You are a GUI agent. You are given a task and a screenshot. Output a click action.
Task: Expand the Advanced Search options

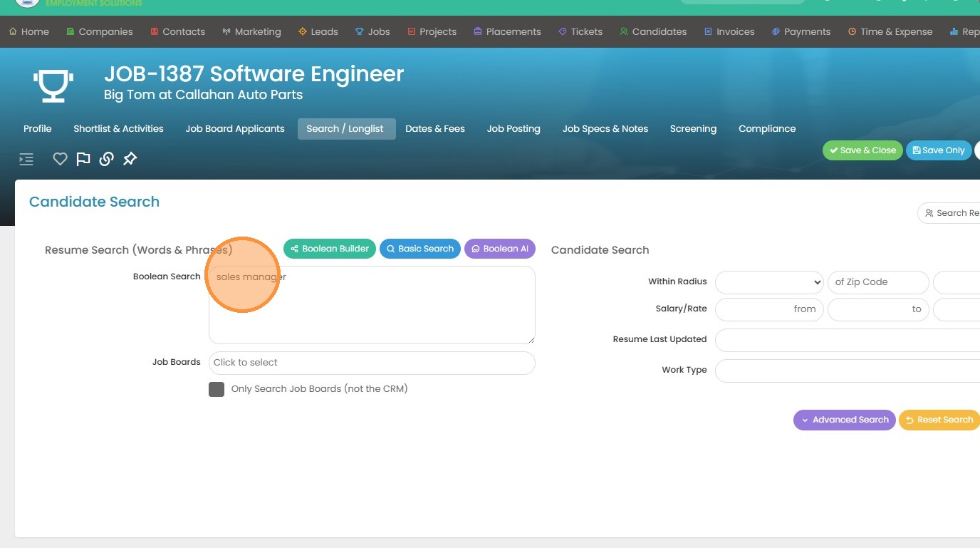tap(845, 420)
